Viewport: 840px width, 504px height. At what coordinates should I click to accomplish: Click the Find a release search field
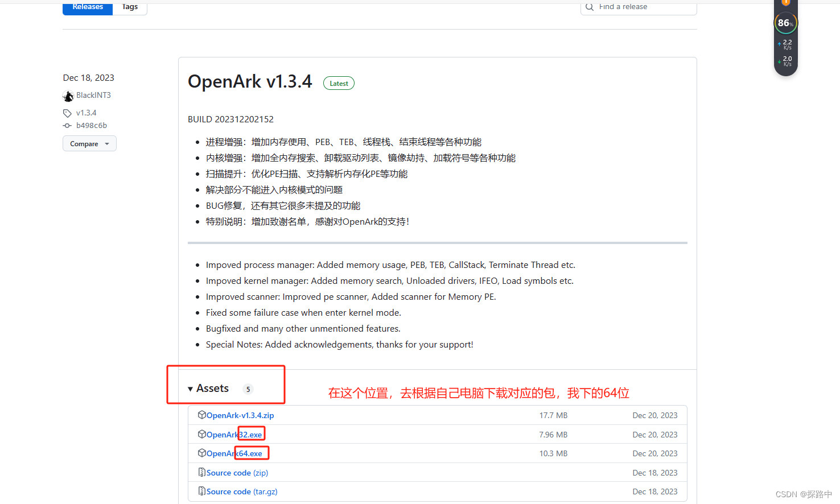coord(639,7)
